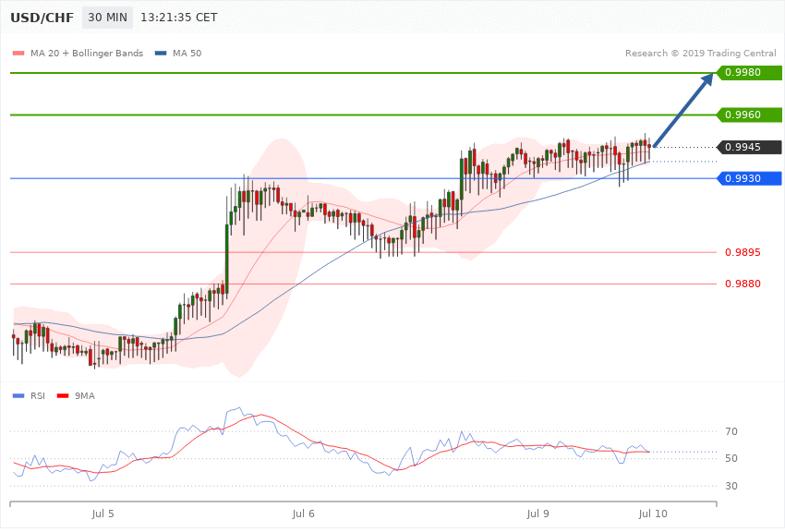
Task: Click the Jul 10 date axis label
Action: [653, 514]
